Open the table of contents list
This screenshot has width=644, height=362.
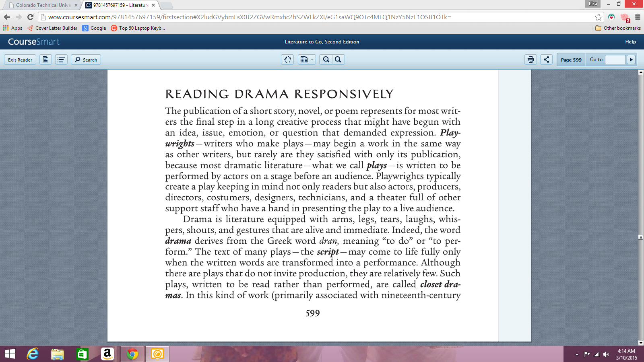pos(61,60)
